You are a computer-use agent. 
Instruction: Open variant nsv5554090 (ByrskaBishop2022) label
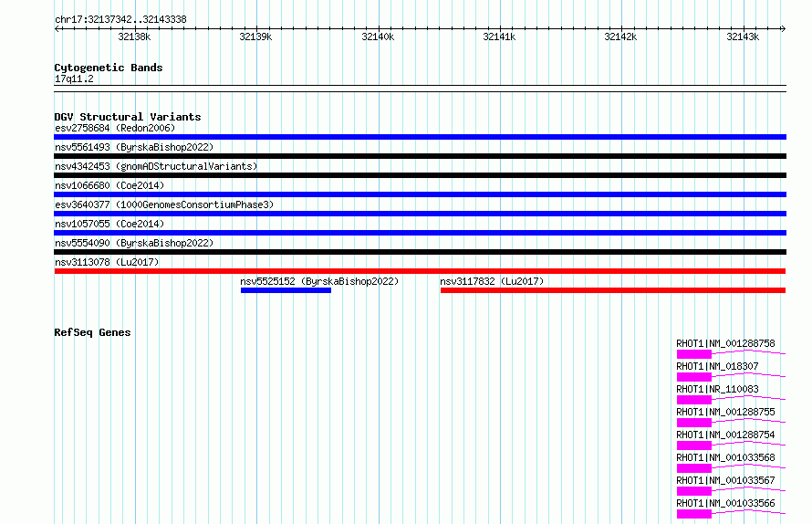pos(134,243)
